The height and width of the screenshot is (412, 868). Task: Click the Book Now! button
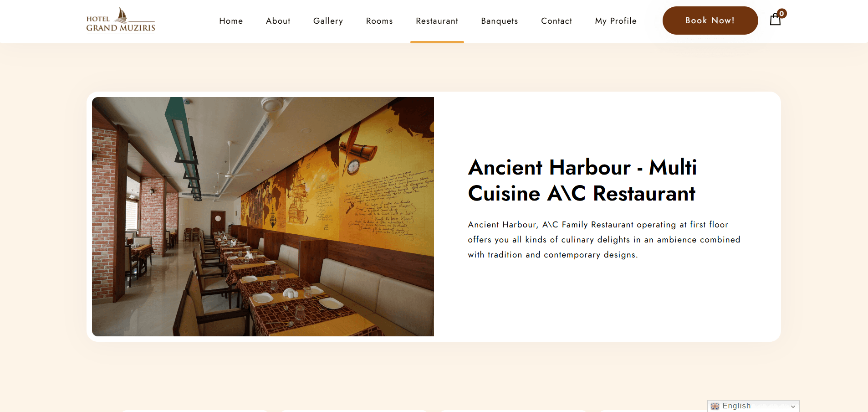(x=710, y=21)
